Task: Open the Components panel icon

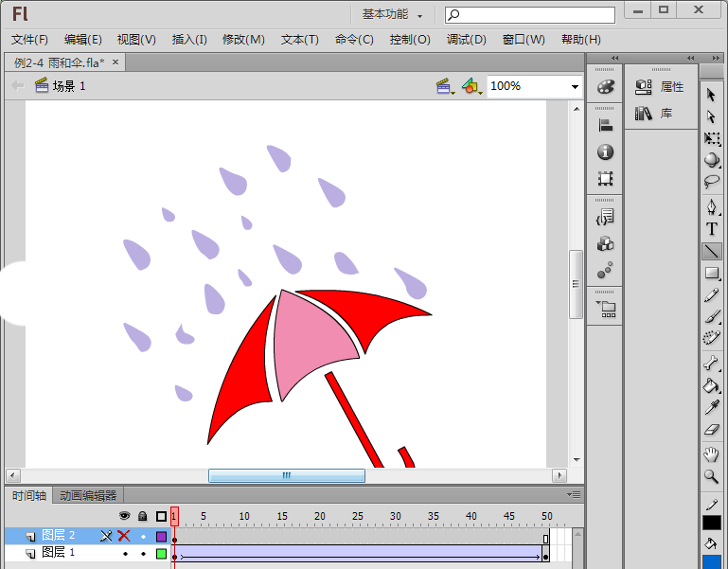Action: pos(606,243)
